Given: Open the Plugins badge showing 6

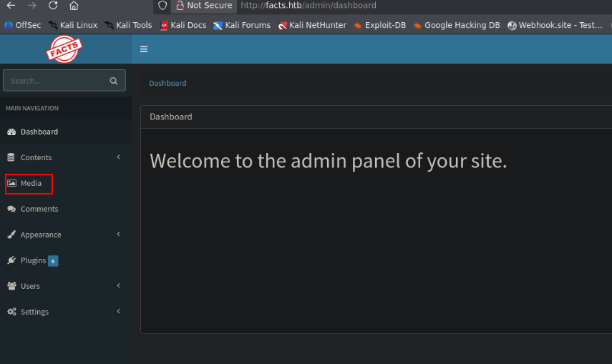Looking at the screenshot, I should [53, 260].
